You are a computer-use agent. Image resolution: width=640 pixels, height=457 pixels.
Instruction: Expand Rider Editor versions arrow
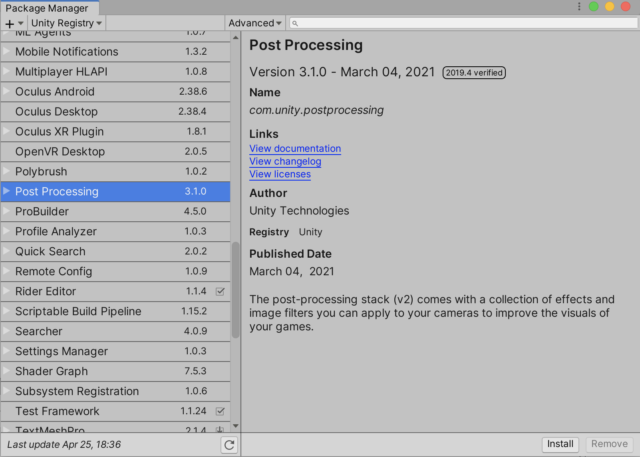[x=6, y=291]
